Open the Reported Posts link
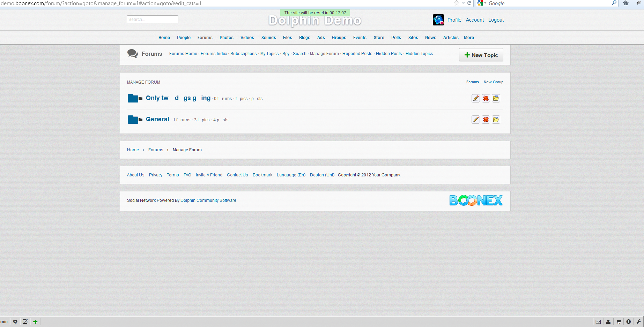This screenshot has height=327, width=644. coord(357,54)
